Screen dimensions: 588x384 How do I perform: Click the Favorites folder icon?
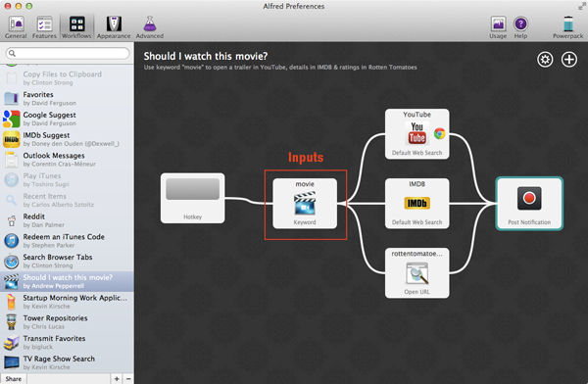tap(11, 98)
